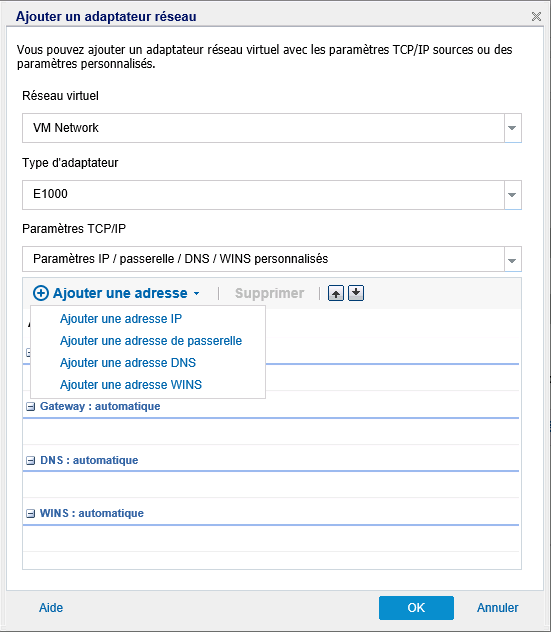Viewport: 551px width, 632px height.
Task: Click the E1000 adapter type field
Action: point(263,195)
